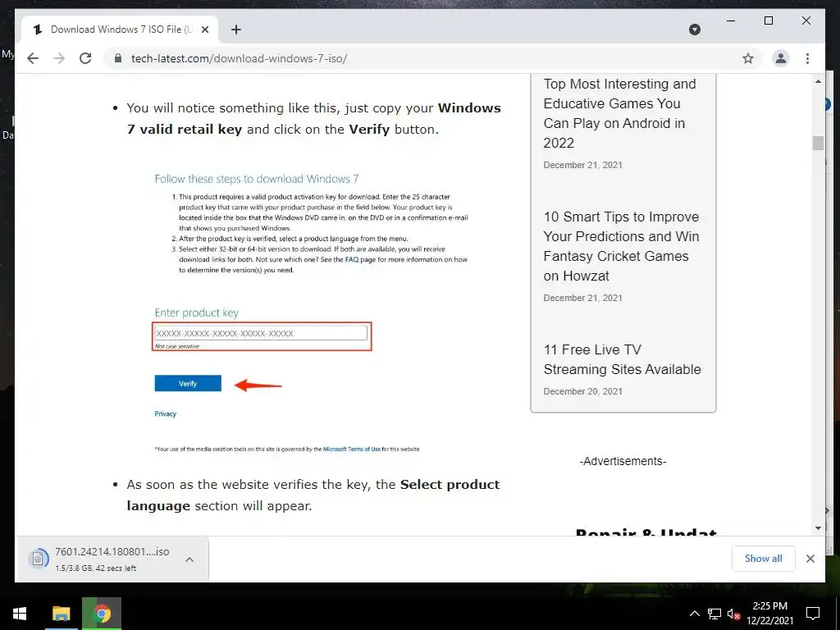This screenshot has height=630, width=840.
Task: Click the file icon in the downloads bar
Action: point(38,559)
